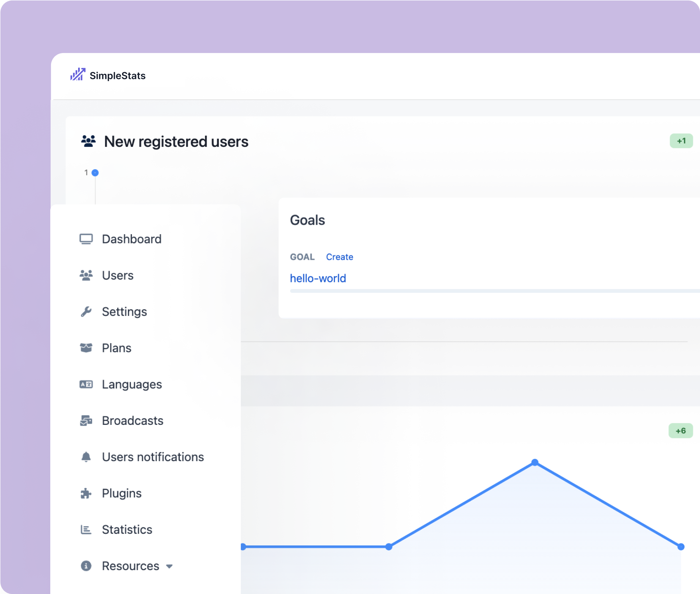Click the Resources dropdown caret arrow
Image resolution: width=700 pixels, height=594 pixels.
point(169,566)
